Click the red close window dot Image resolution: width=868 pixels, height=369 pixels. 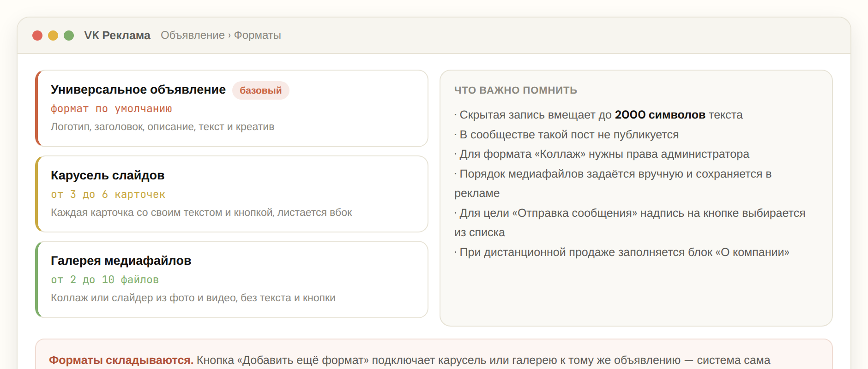coord(37,36)
